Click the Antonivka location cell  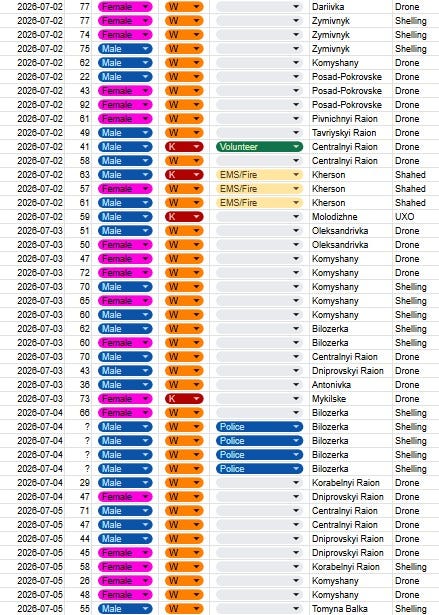(351, 385)
